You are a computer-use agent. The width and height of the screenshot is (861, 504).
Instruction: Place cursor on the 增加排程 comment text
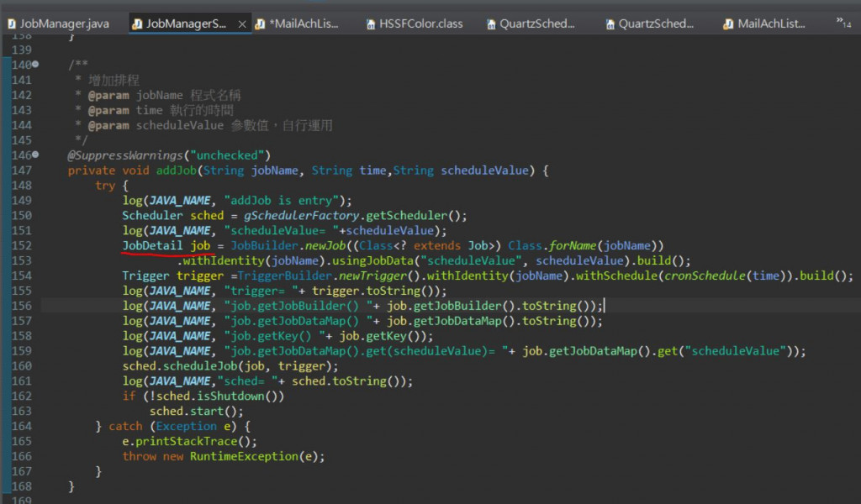pyautogui.click(x=114, y=80)
